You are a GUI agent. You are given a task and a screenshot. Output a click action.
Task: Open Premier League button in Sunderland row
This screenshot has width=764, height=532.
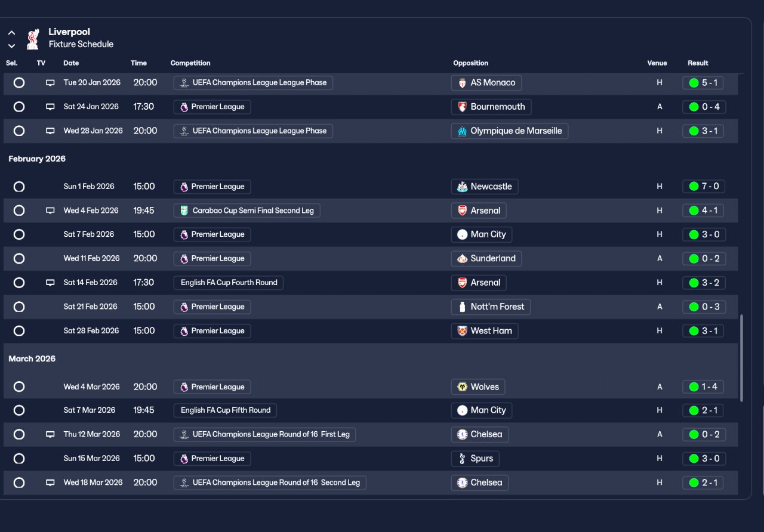(x=212, y=259)
